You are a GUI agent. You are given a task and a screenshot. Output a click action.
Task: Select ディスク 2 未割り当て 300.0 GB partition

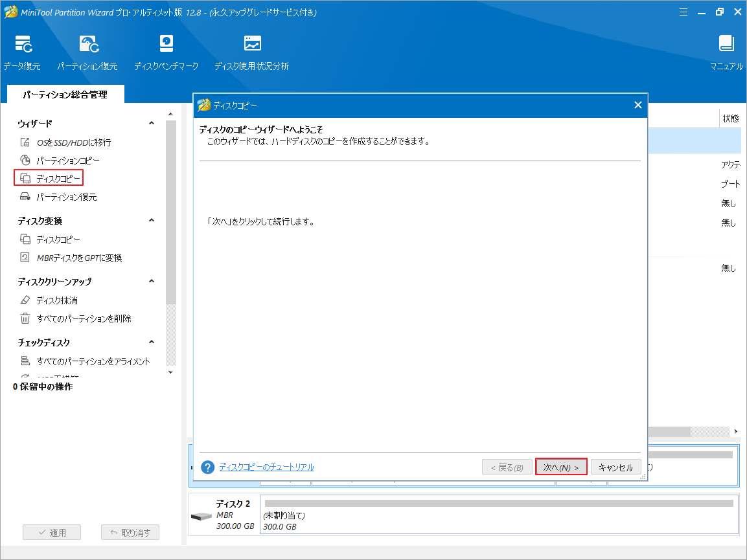pyautogui.click(x=499, y=514)
